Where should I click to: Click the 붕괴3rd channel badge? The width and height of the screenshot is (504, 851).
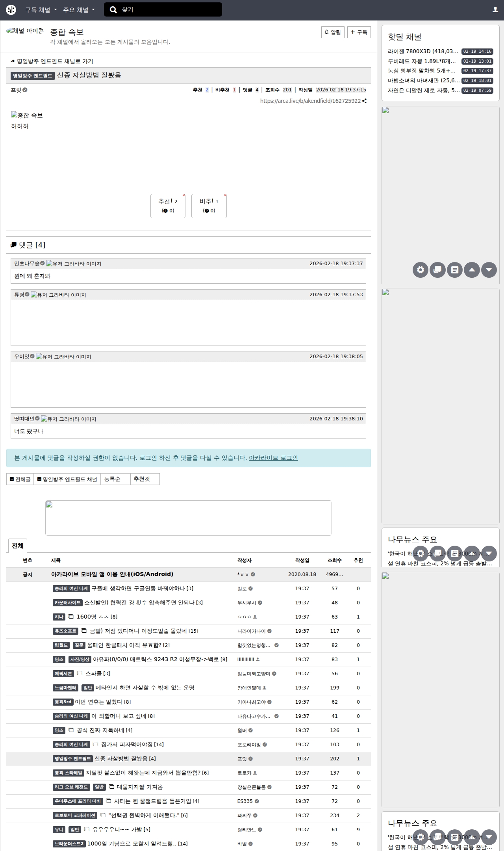coord(63,702)
